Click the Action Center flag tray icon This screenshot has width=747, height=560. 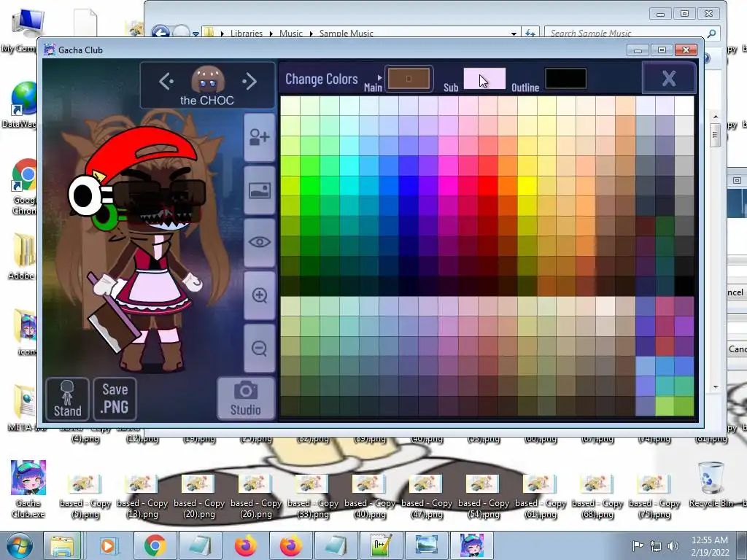(638, 545)
